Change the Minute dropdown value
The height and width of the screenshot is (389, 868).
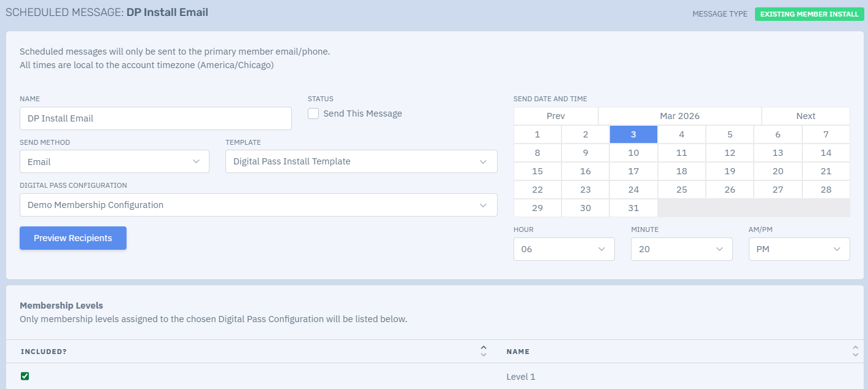click(682, 249)
